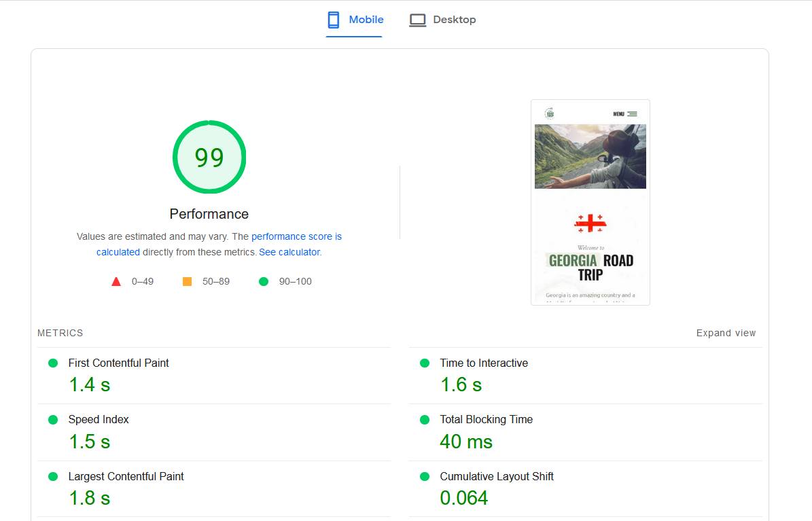Screen dimensions: 812x521
Task: Click the green circle in the score legend
Action: (x=264, y=281)
